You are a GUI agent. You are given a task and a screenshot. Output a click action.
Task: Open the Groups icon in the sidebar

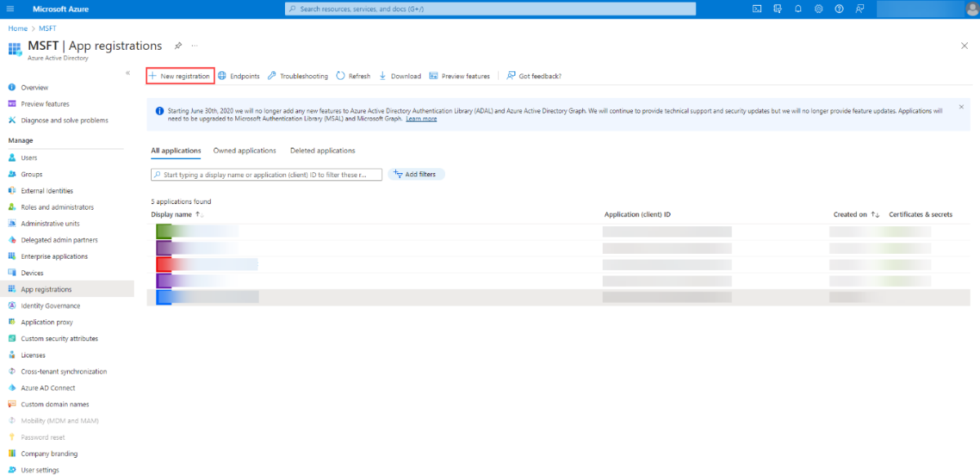coord(12,174)
